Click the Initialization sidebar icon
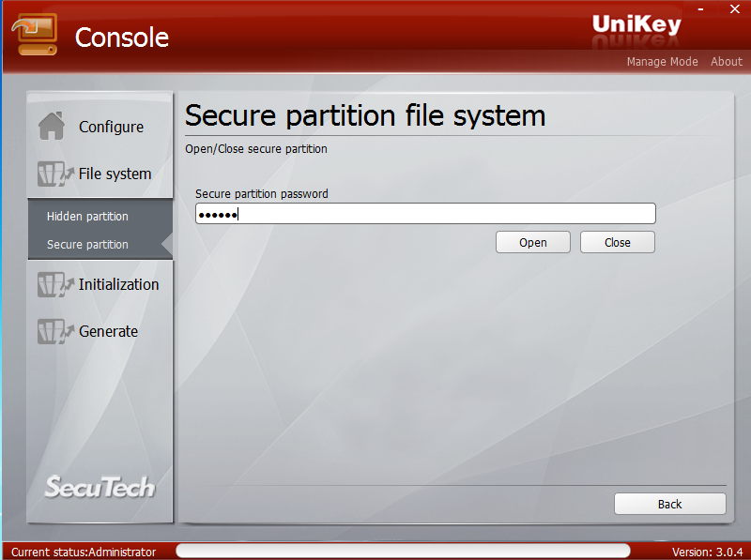 point(55,284)
